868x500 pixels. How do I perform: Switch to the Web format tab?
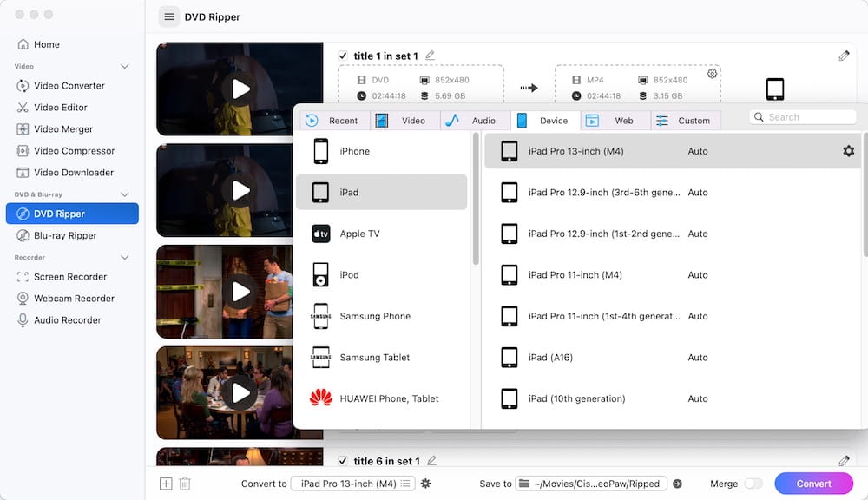click(x=615, y=120)
